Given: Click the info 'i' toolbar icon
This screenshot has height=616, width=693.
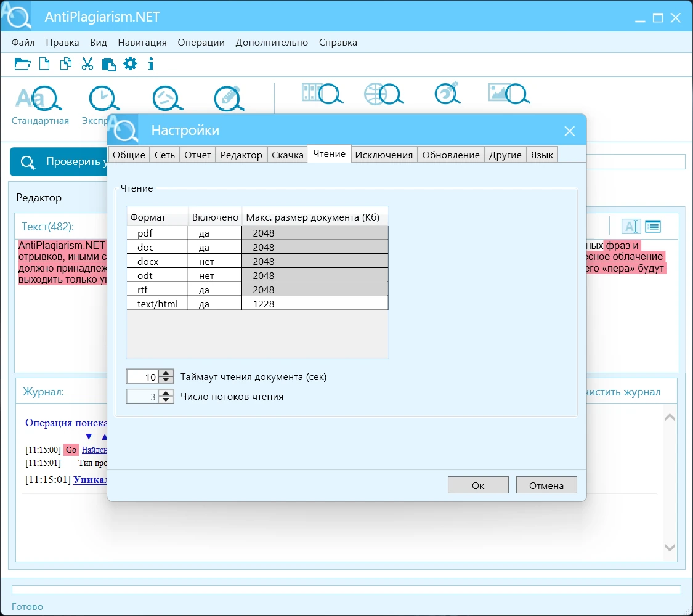Looking at the screenshot, I should 151,64.
